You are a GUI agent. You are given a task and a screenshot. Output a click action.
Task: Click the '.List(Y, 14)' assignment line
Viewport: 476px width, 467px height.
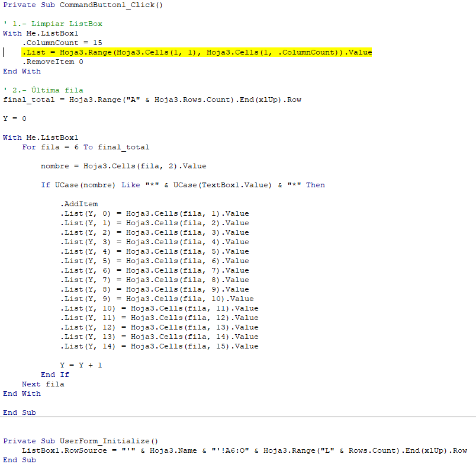tap(159, 346)
